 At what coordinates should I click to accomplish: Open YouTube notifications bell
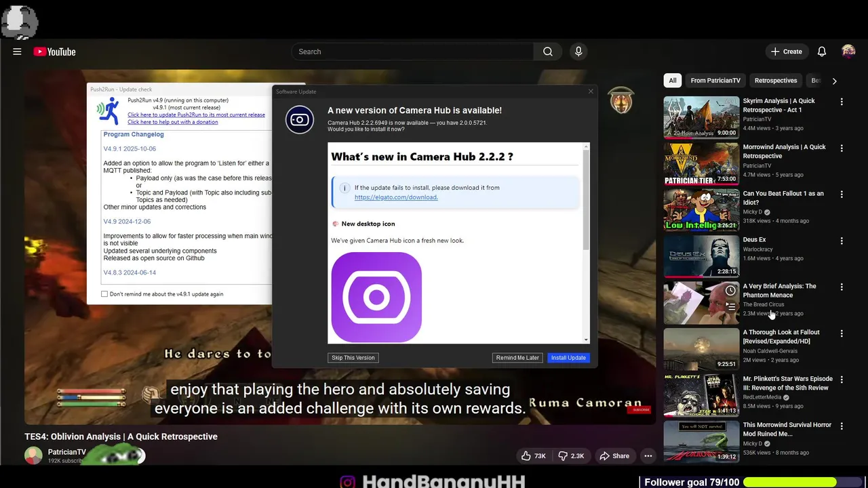(x=822, y=52)
